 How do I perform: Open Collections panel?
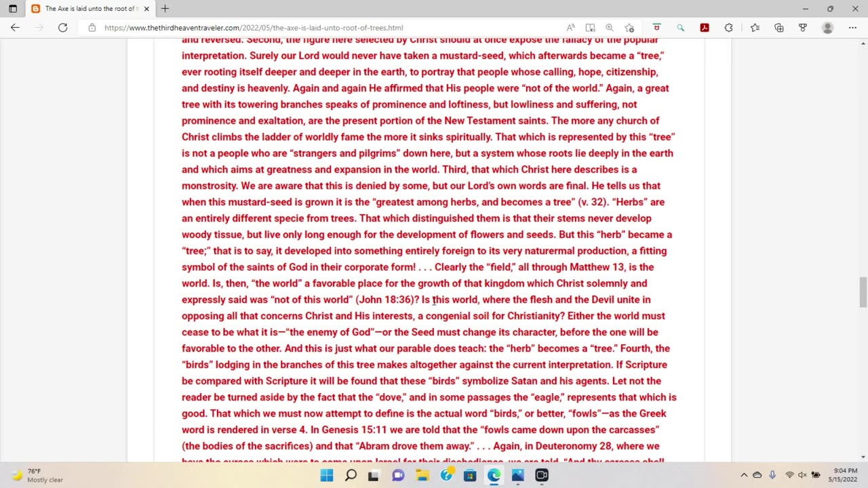[778, 28]
